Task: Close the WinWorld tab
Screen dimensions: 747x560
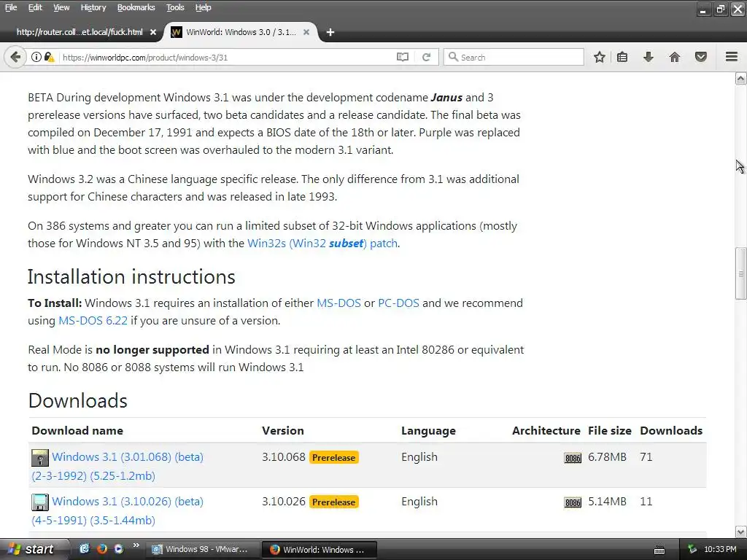Action: [306, 32]
